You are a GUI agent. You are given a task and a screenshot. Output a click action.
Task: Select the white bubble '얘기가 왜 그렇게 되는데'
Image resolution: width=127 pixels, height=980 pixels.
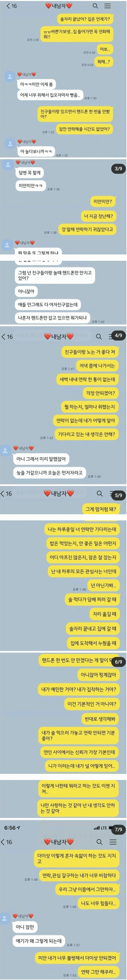pyautogui.click(x=39, y=941)
